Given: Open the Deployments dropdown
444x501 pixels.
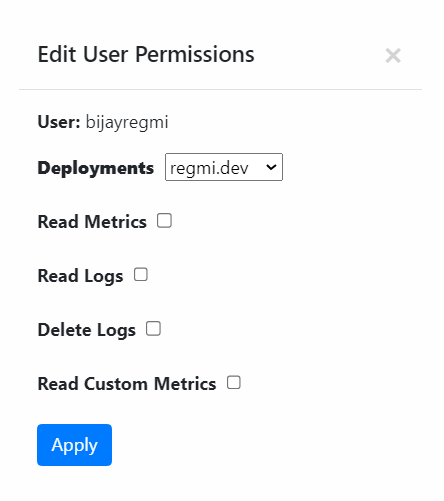Looking at the screenshot, I should (x=224, y=167).
